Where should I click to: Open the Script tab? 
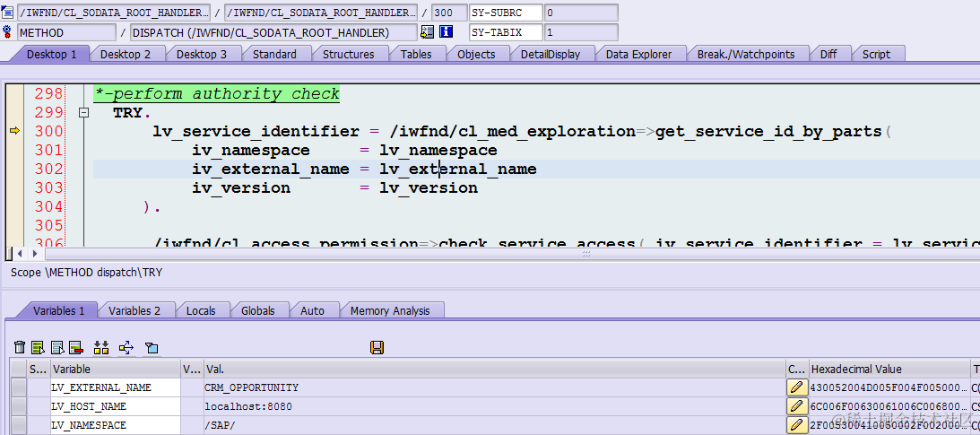tap(876, 55)
